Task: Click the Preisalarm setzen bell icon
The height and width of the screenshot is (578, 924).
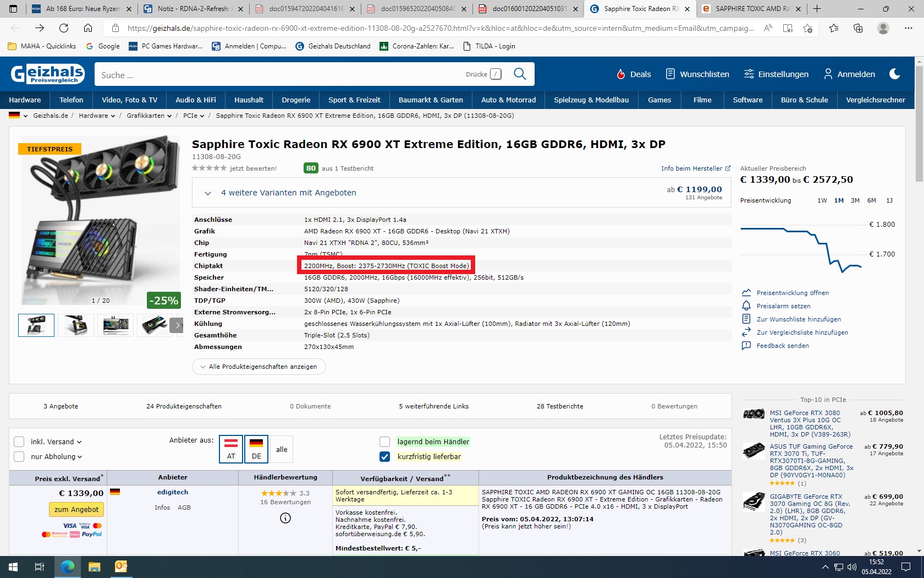Action: point(746,306)
